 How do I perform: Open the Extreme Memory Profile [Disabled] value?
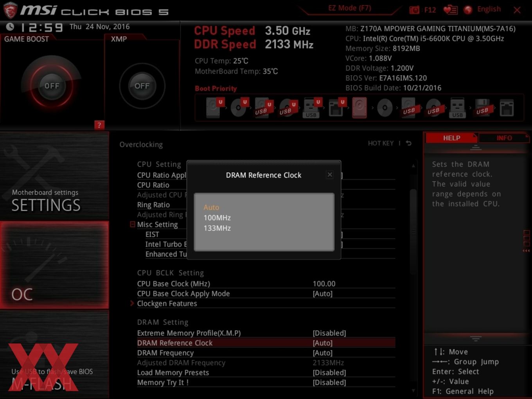[x=329, y=333]
